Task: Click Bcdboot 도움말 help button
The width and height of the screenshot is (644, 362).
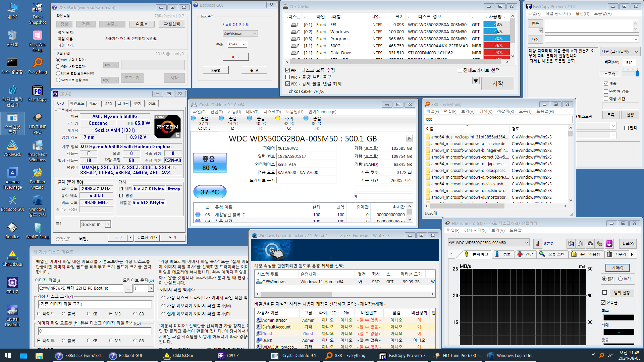Action: click(x=216, y=70)
